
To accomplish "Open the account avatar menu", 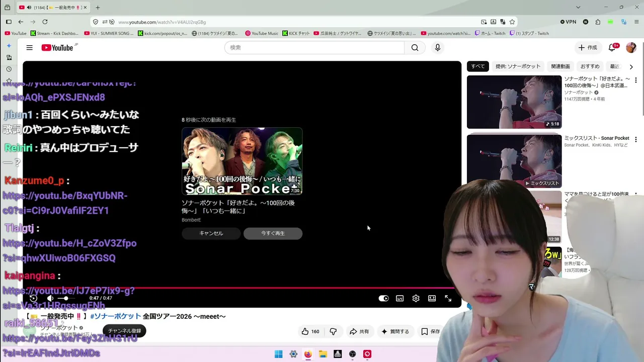I will point(631,47).
